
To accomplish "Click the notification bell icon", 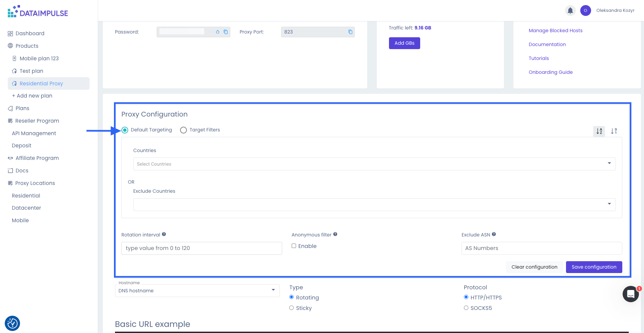I will tap(570, 11).
